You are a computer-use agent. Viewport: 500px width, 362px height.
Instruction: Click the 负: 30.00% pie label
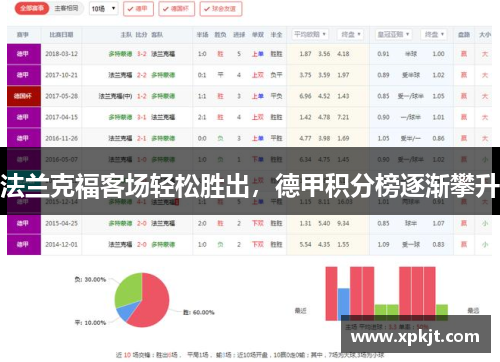click(90, 279)
